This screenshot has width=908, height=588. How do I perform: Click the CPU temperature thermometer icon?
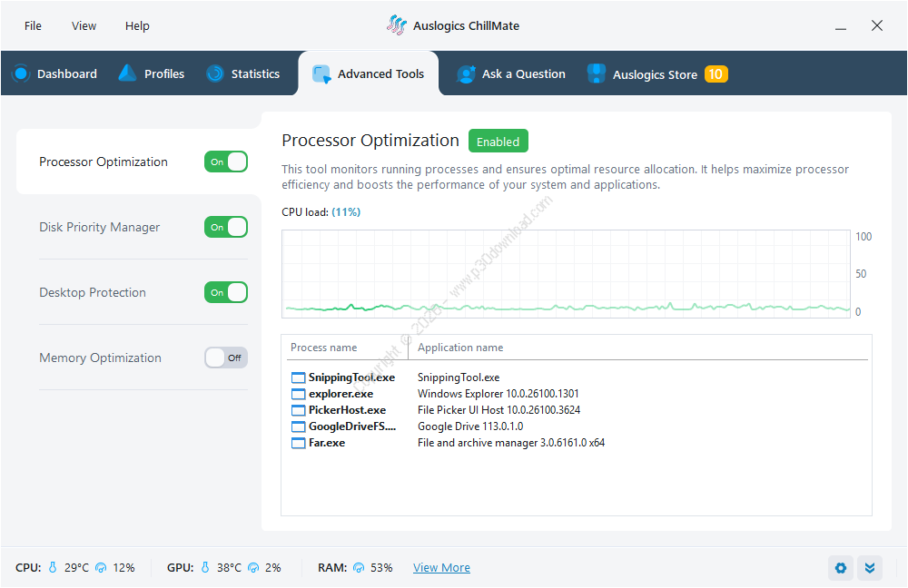click(53, 567)
